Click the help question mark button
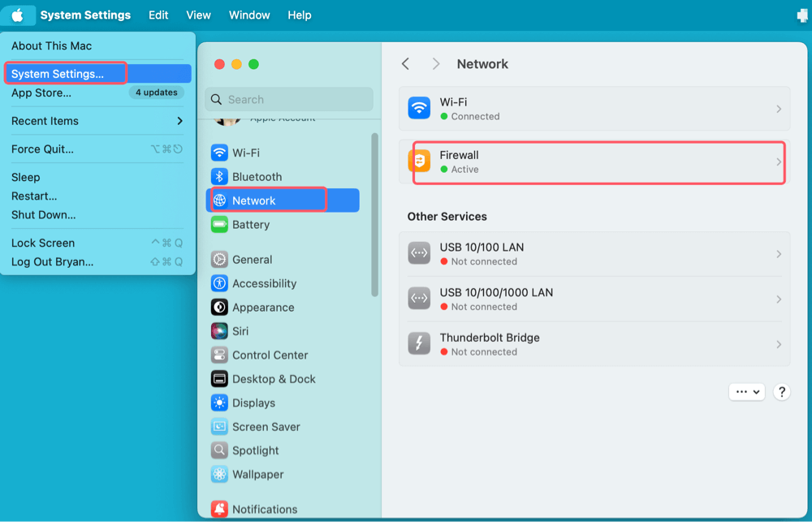812x522 pixels. click(781, 391)
